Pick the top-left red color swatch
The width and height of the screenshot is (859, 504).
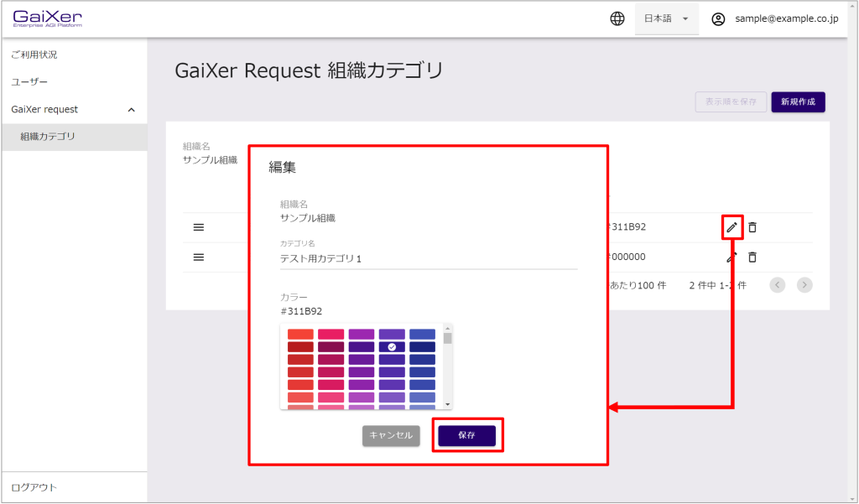[300, 335]
